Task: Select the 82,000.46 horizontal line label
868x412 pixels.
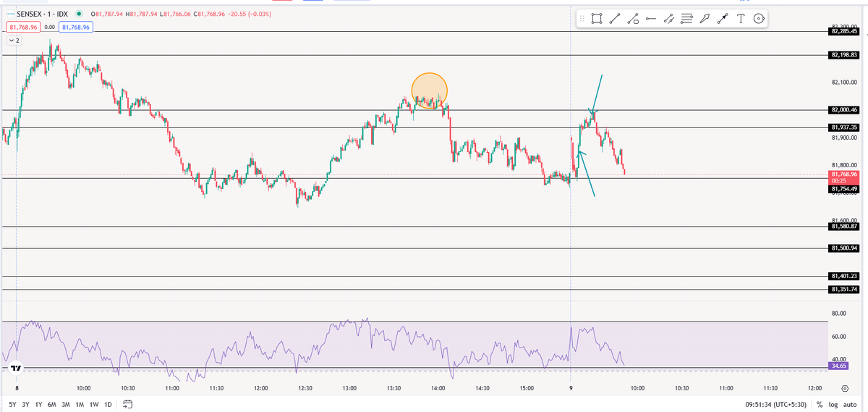Action: coord(844,110)
